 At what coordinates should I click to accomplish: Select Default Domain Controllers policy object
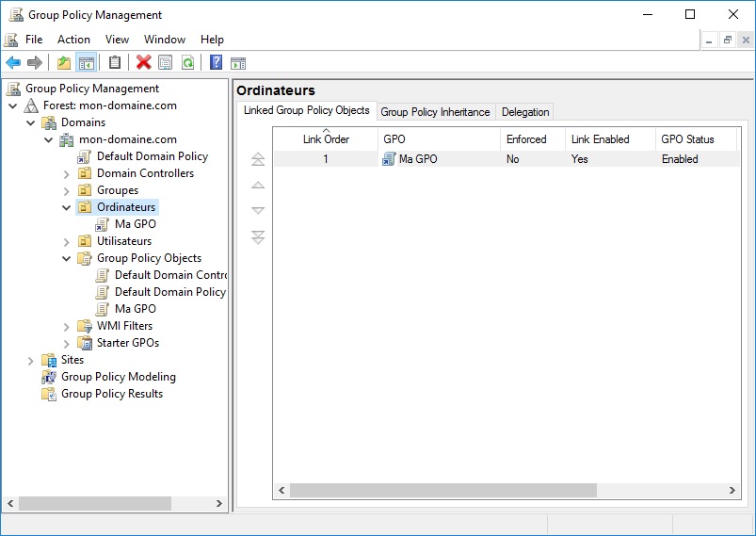click(x=170, y=275)
